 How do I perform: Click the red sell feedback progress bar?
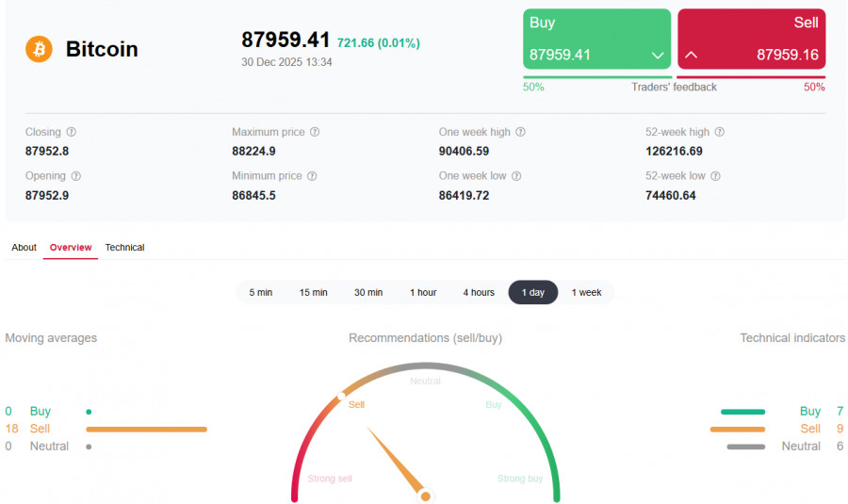[751, 77]
